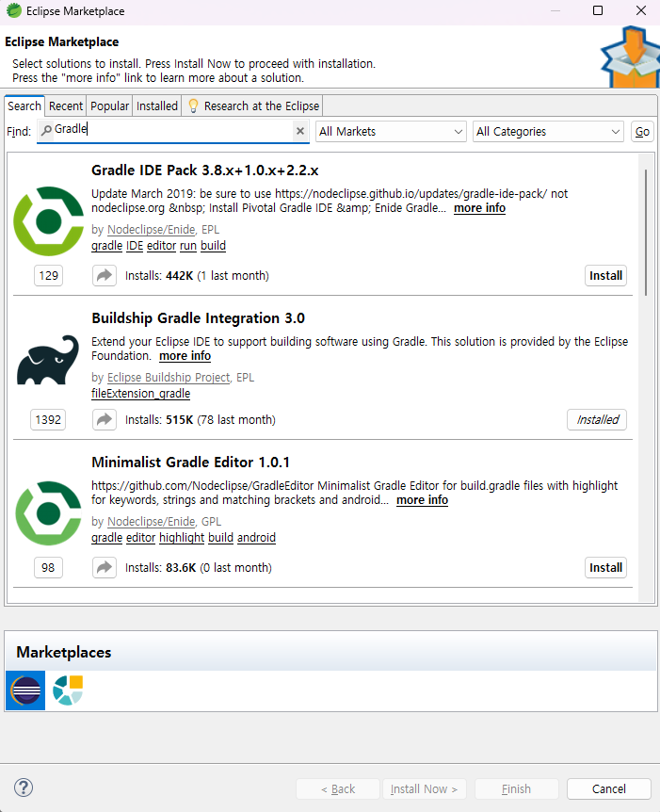
Task: Click the IDE tag of Gradle IDE Pack
Action: pos(135,246)
